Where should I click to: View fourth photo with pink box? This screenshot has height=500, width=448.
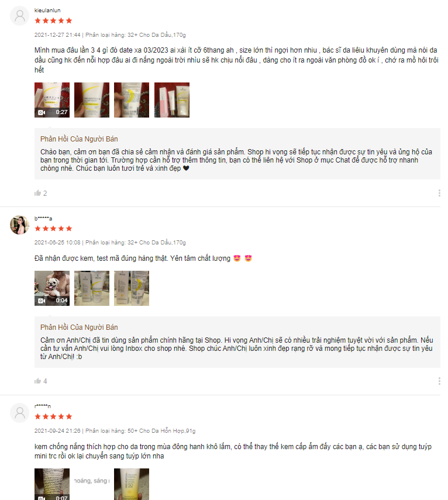172,100
